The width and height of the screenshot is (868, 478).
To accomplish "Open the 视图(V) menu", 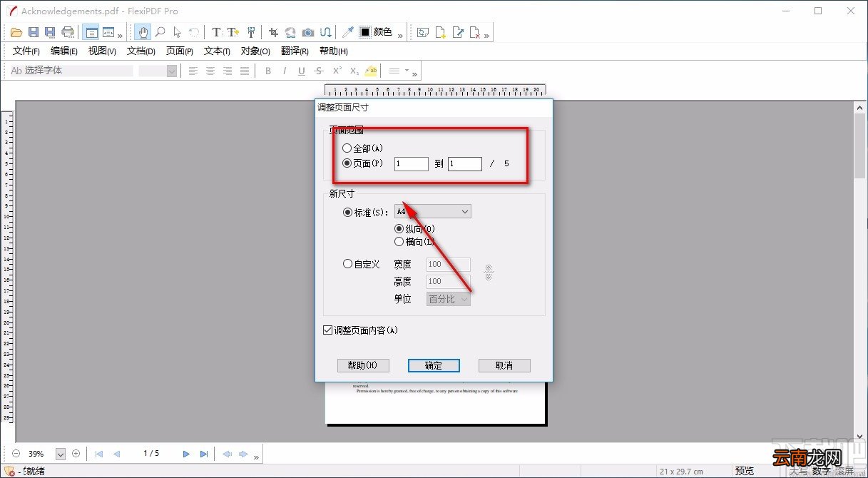I will pos(102,51).
